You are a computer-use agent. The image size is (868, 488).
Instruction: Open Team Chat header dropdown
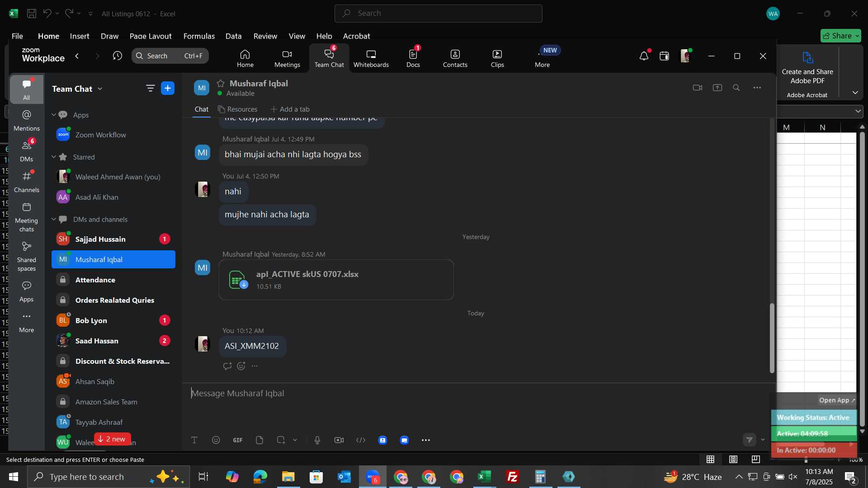100,89
